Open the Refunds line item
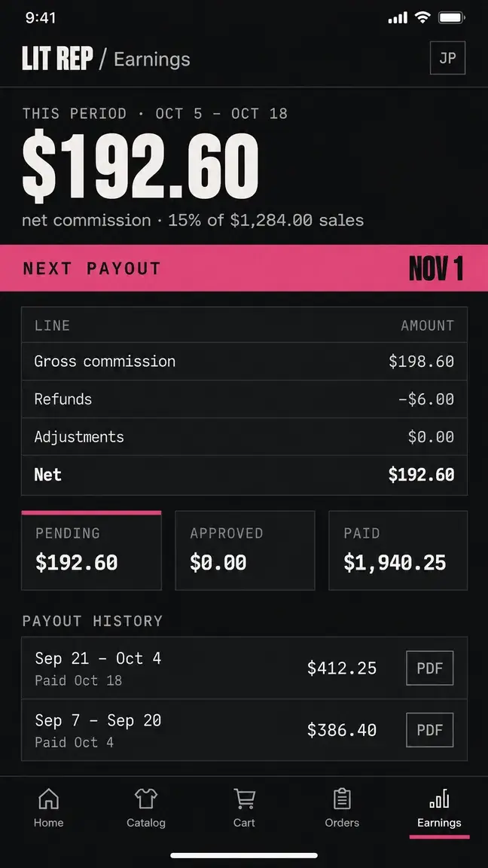 [x=244, y=399]
